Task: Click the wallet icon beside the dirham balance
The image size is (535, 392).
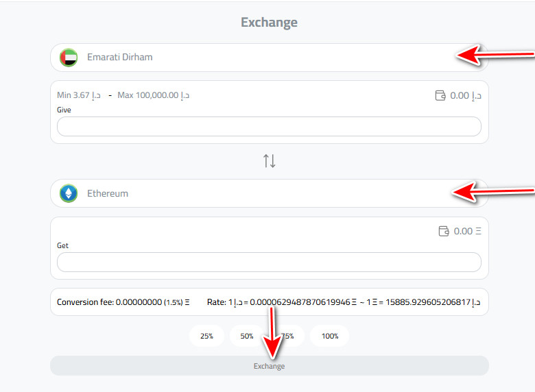Action: click(440, 95)
